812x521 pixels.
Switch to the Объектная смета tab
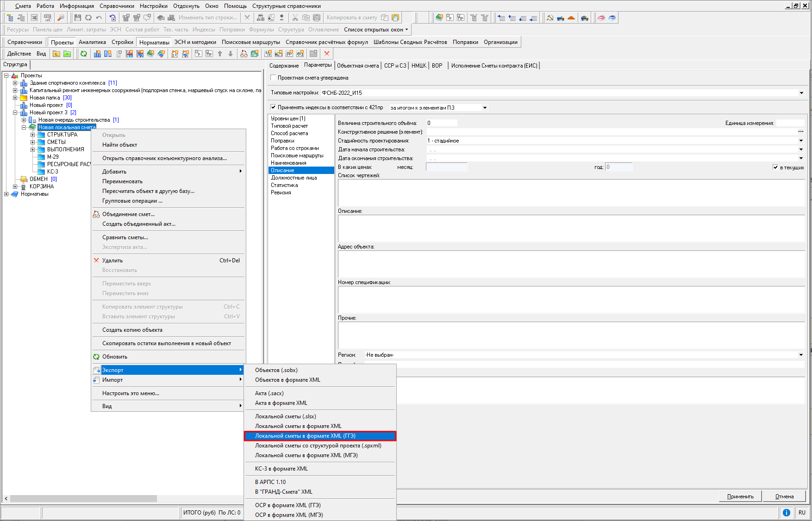coord(358,66)
